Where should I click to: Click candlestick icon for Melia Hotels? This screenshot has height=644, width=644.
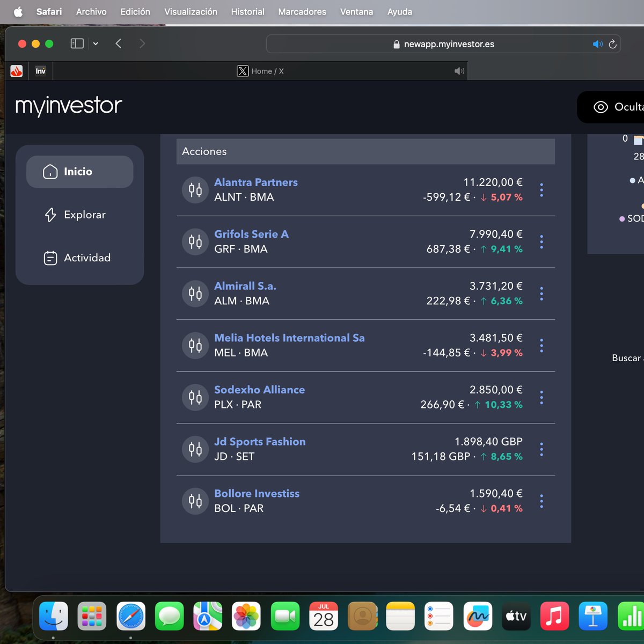195,346
